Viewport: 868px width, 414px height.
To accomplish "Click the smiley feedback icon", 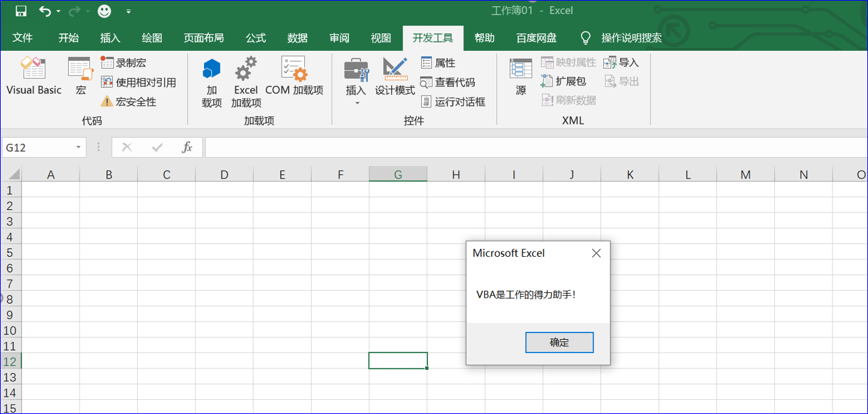I will click(x=104, y=11).
